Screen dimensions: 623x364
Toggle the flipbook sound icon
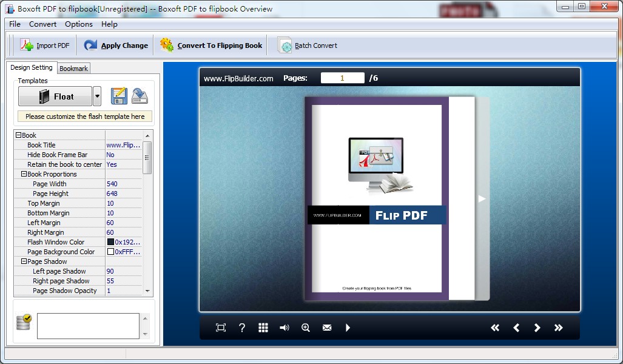tap(285, 328)
